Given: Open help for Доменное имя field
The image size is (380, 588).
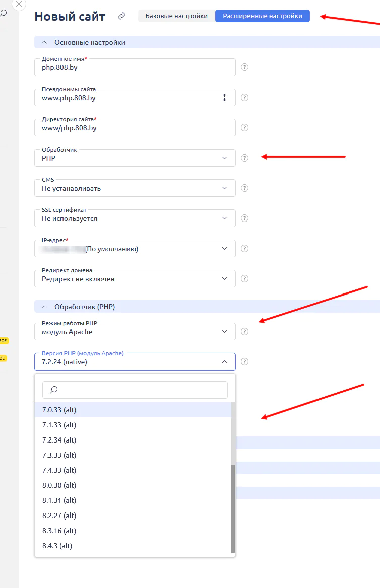Looking at the screenshot, I should (244, 67).
